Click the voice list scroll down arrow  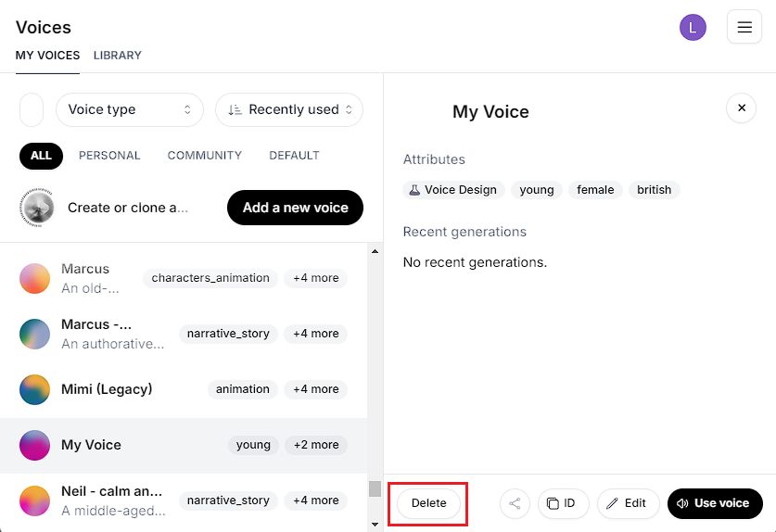pyautogui.click(x=375, y=524)
